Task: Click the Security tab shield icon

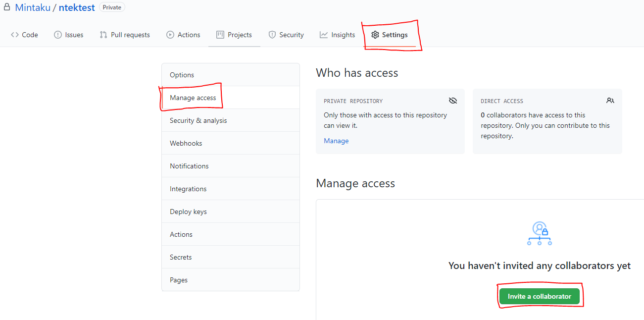Action: coord(272,35)
